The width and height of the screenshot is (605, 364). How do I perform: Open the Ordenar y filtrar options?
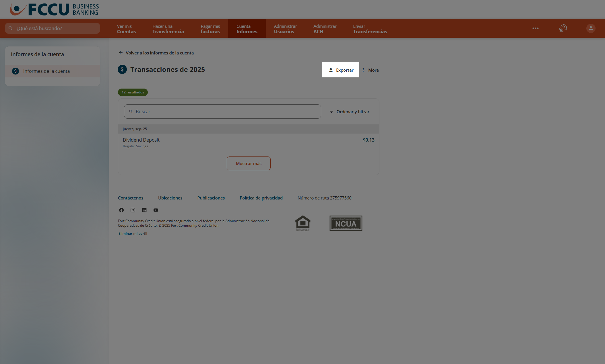349,111
